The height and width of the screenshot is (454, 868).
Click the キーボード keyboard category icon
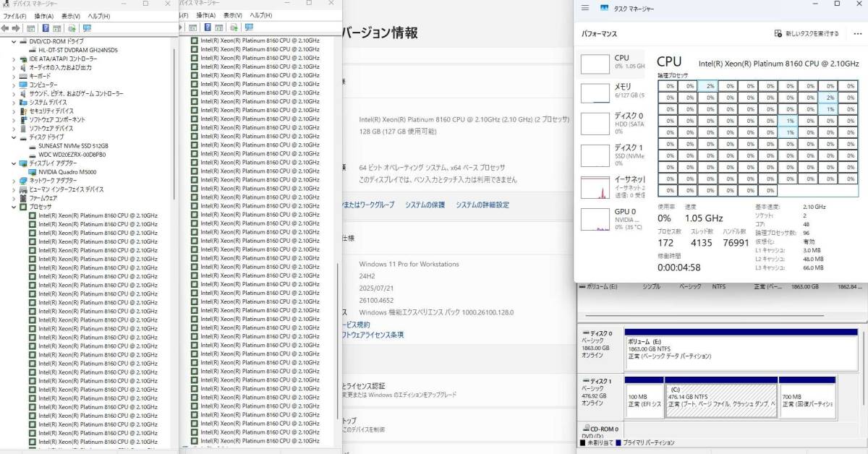pos(23,76)
